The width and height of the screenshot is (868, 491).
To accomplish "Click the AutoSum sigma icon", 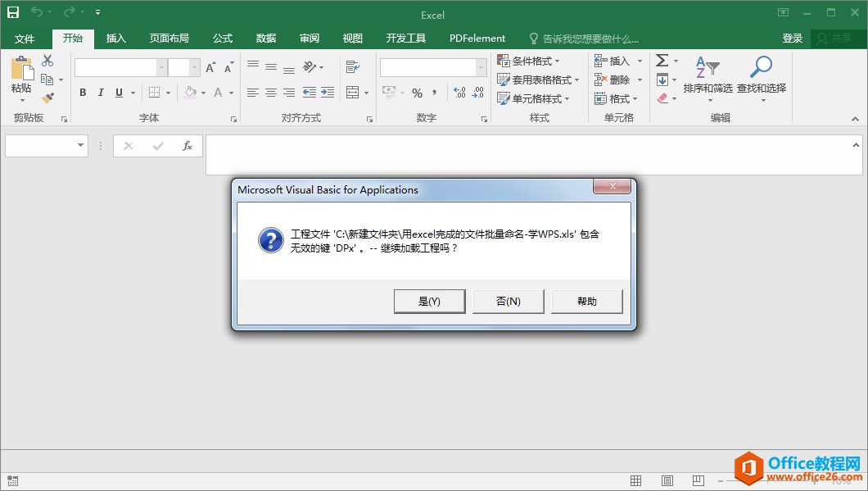I will (x=662, y=61).
